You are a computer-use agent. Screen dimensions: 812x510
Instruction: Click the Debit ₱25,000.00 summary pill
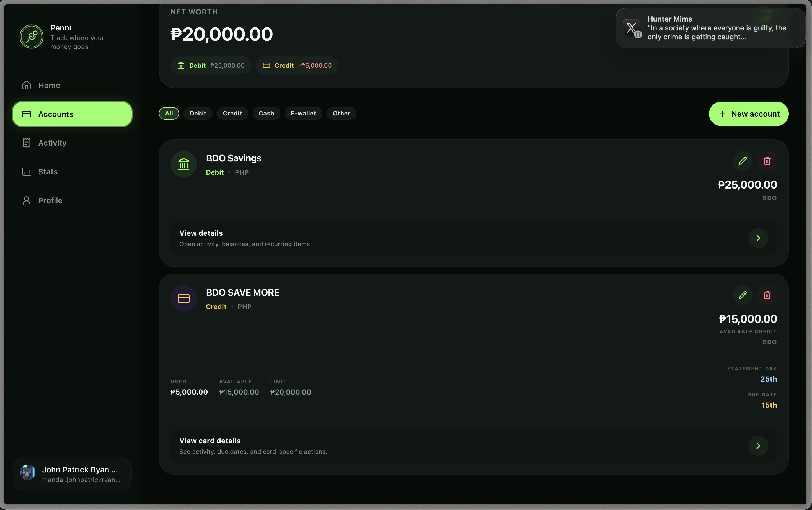[211, 65]
